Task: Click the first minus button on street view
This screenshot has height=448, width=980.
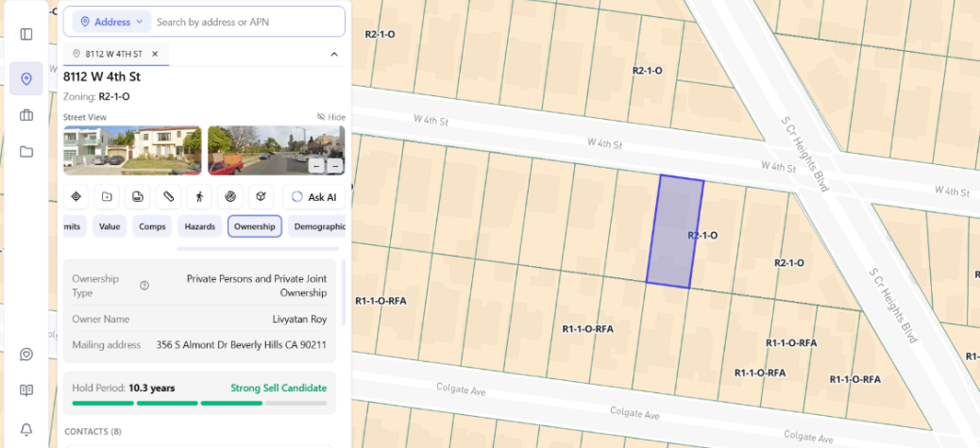Action: point(317,165)
